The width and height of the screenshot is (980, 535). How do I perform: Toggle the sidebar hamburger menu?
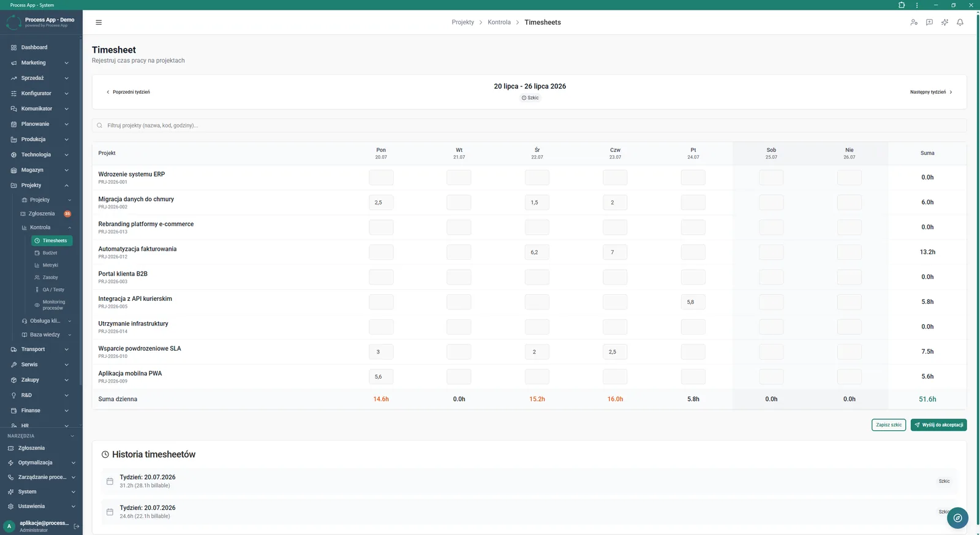click(99, 22)
